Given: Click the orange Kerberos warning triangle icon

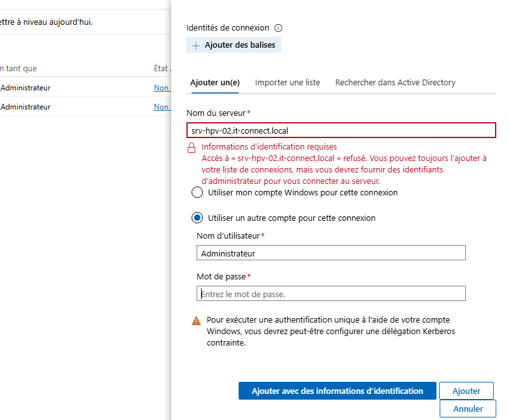Looking at the screenshot, I should click(x=197, y=321).
